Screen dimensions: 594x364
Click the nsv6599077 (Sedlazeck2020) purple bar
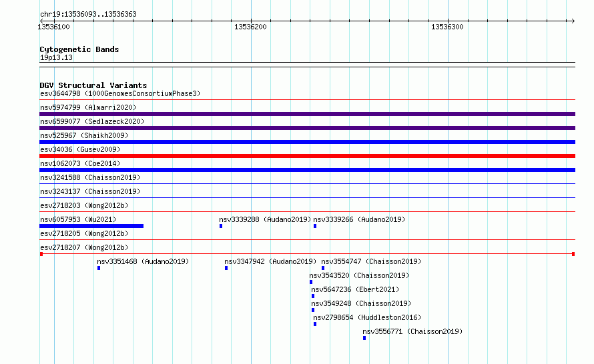coord(307,128)
